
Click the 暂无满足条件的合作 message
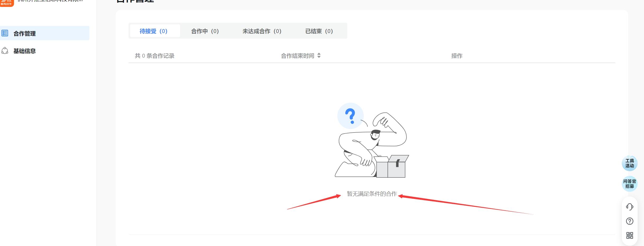point(372,194)
